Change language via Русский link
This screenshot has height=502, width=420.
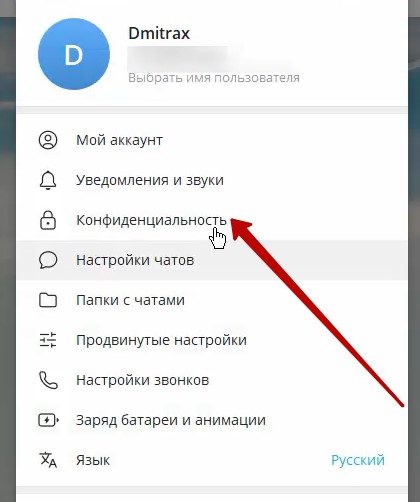[x=358, y=460]
